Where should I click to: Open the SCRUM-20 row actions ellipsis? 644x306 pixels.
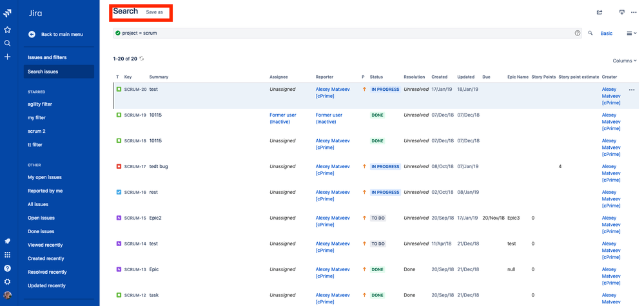pos(632,90)
